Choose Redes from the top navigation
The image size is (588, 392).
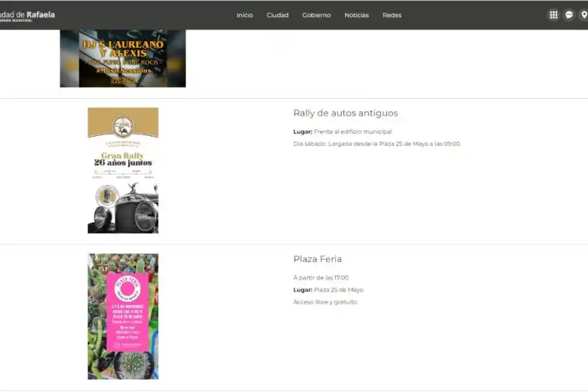click(392, 15)
